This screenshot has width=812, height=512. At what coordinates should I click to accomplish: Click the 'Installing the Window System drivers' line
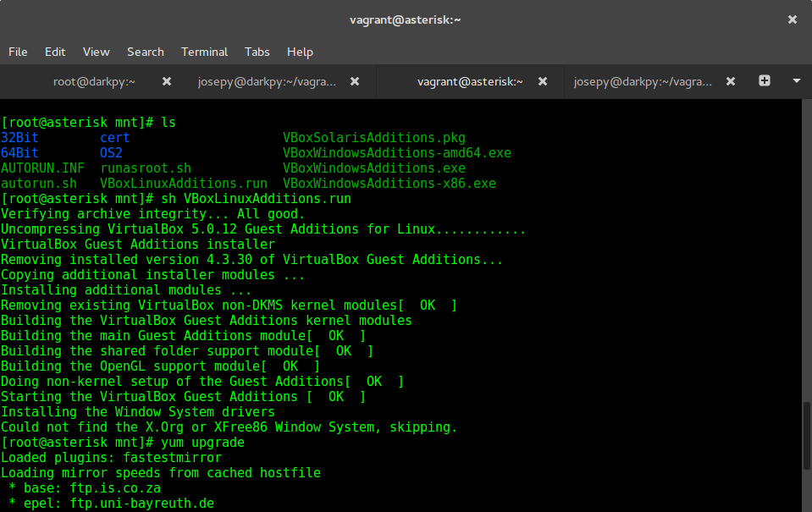pyautogui.click(x=138, y=412)
